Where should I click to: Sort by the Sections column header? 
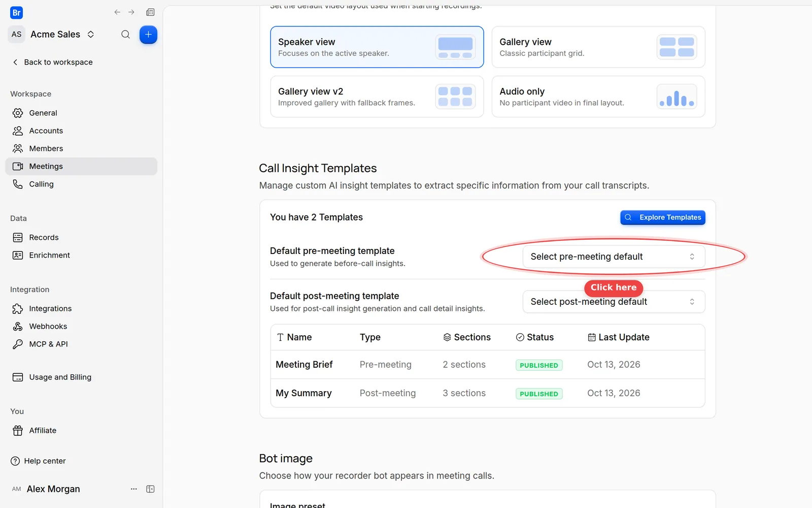(x=467, y=337)
